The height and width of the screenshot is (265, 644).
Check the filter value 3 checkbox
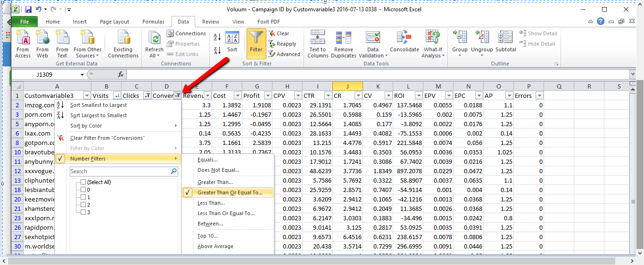coord(83,212)
